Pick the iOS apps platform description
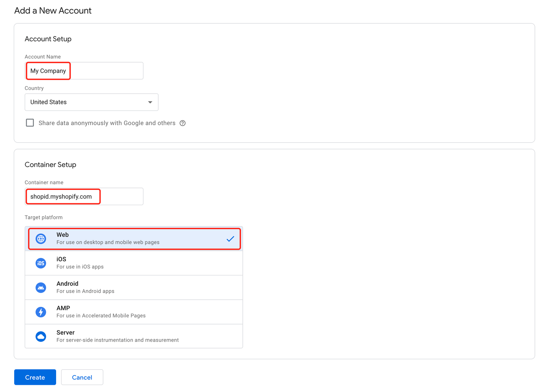This screenshot has width=541, height=392. 80,267
